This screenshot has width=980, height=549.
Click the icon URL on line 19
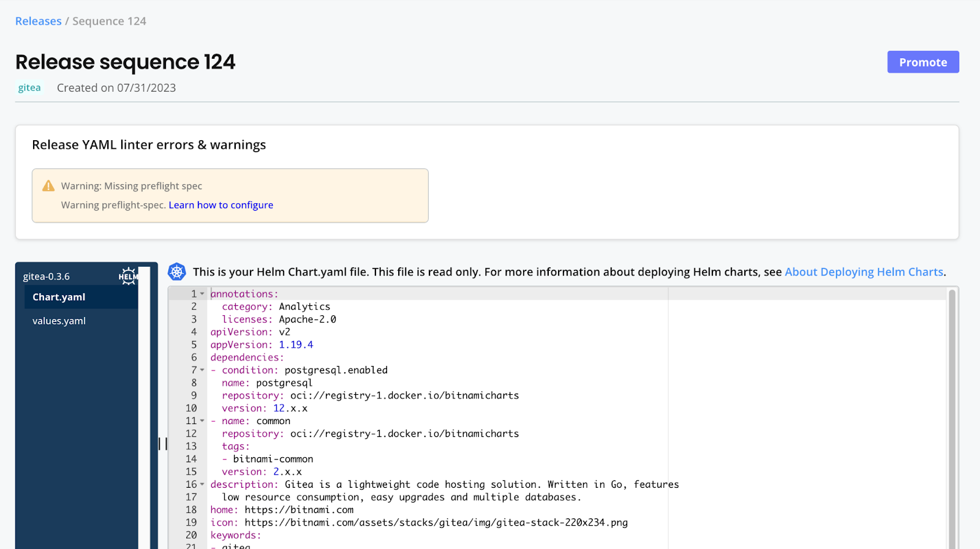[x=436, y=523]
